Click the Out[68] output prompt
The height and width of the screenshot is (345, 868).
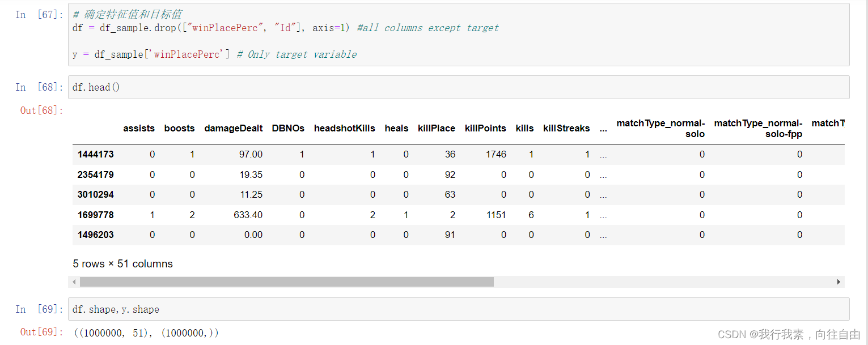point(42,110)
